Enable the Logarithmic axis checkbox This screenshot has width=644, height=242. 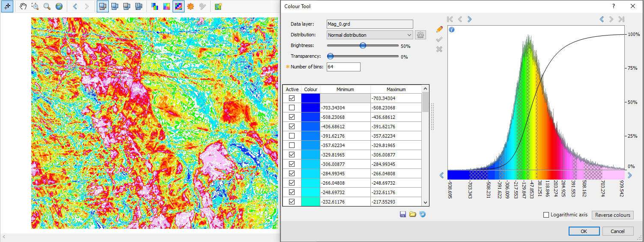point(546,215)
